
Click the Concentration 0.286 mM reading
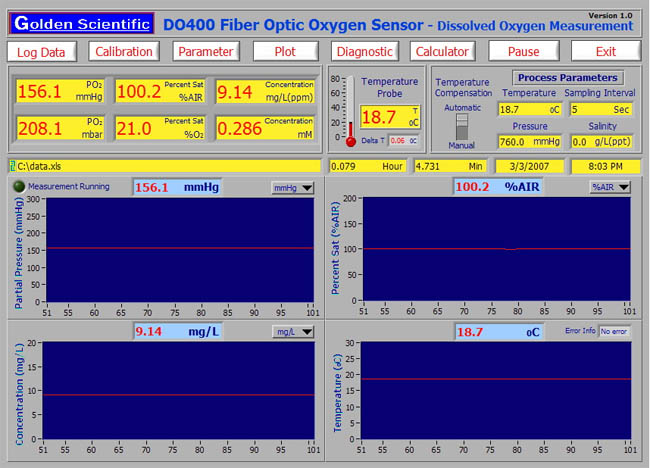[x=265, y=128]
